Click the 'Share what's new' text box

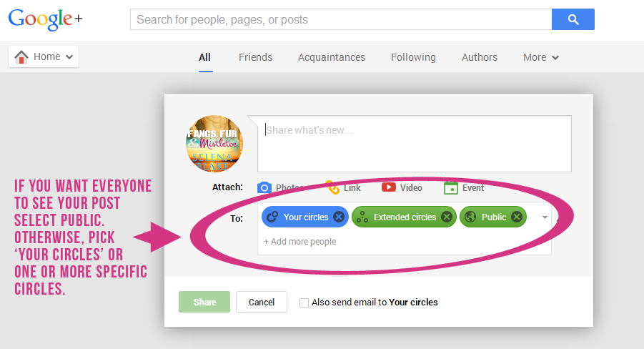click(x=415, y=143)
